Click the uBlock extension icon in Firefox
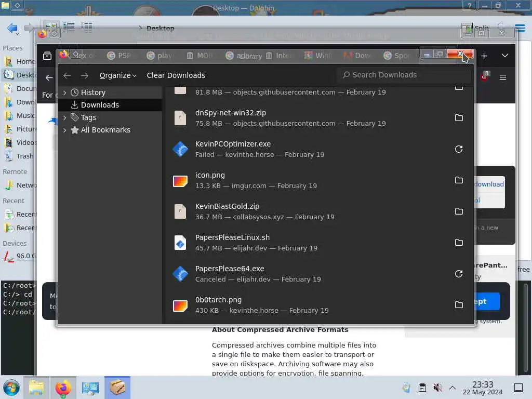 (x=485, y=76)
